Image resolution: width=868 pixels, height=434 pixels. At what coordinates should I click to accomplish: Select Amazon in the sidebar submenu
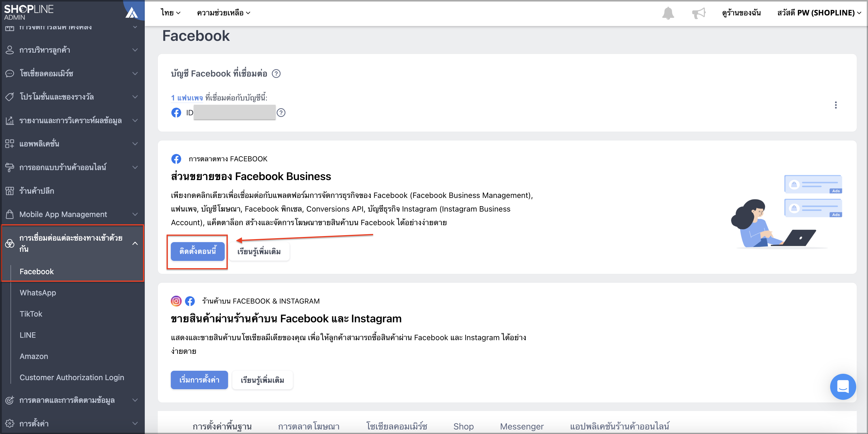[34, 356]
